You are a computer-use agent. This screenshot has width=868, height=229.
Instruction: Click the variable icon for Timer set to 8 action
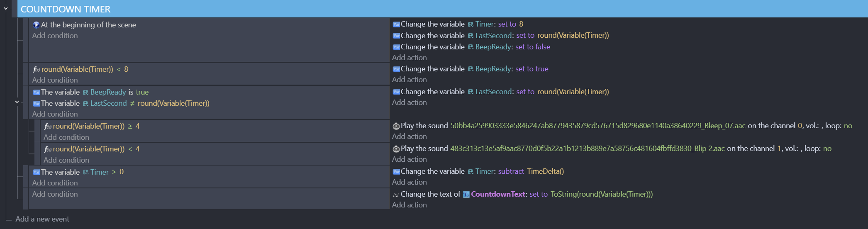(396, 24)
